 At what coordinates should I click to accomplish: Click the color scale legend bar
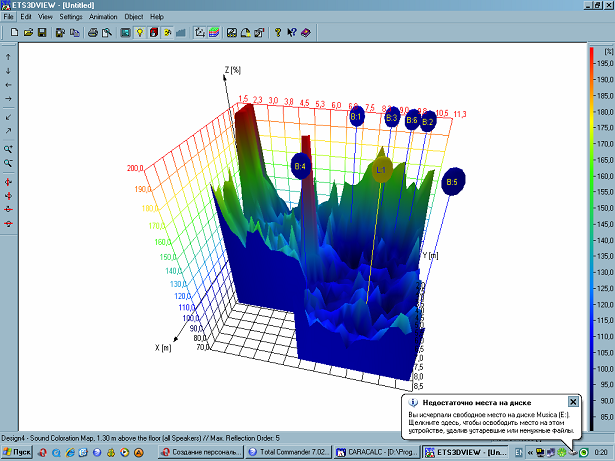[x=591, y=239]
